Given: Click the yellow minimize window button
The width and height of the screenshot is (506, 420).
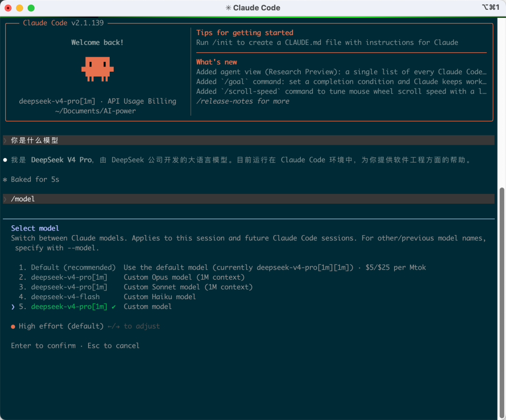Looking at the screenshot, I should coord(20,8).
